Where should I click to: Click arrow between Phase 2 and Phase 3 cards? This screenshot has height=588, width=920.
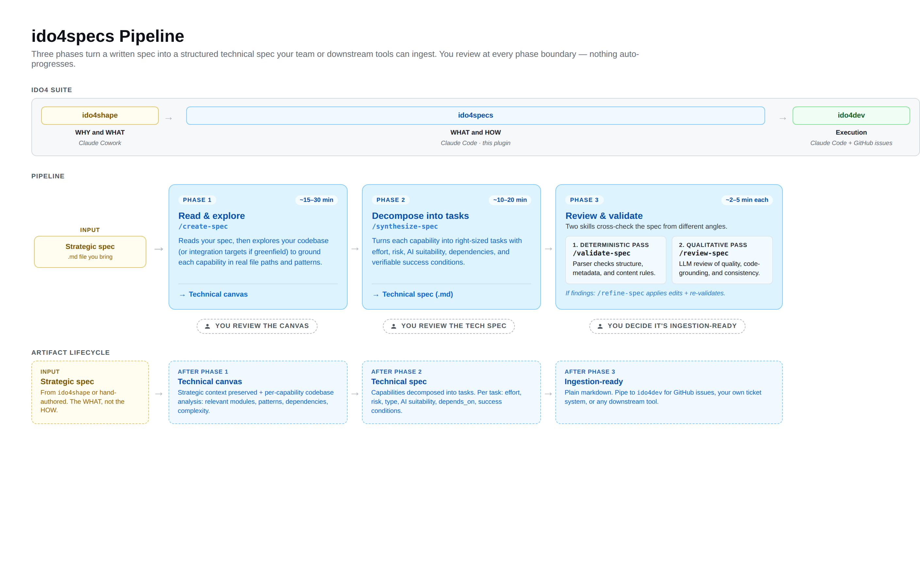click(x=548, y=249)
